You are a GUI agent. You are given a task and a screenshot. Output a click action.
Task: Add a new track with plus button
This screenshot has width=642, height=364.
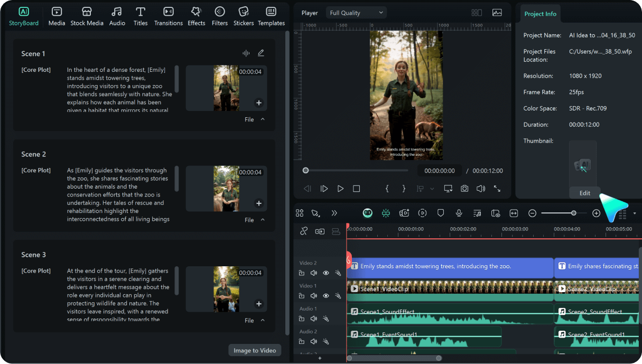click(320, 358)
